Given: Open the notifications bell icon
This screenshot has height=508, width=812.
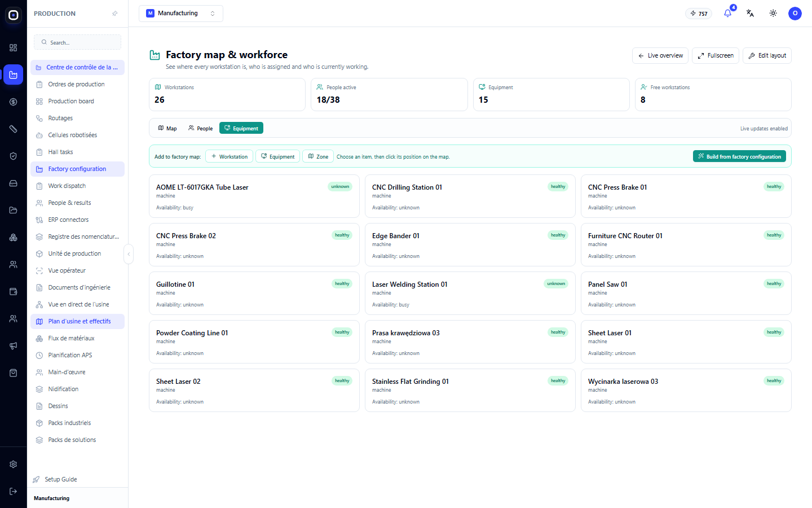Looking at the screenshot, I should click(x=727, y=14).
